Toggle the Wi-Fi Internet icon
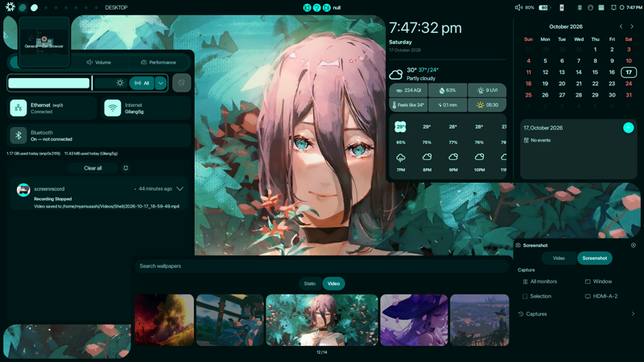Screen dimensions: 644x362 click(x=113, y=108)
